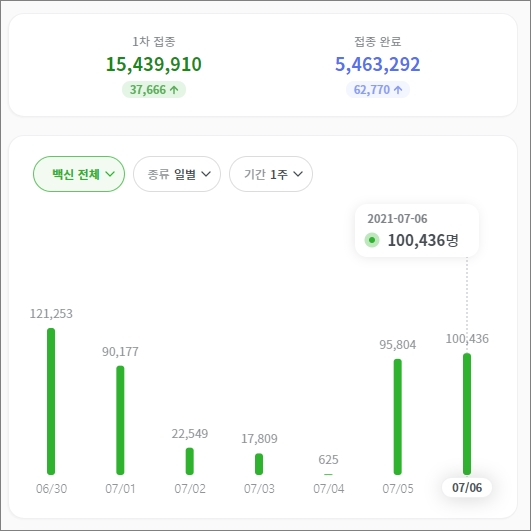Image resolution: width=531 pixels, height=531 pixels.
Task: Click the tooltip value 100,436명
Action: [x=423, y=240]
